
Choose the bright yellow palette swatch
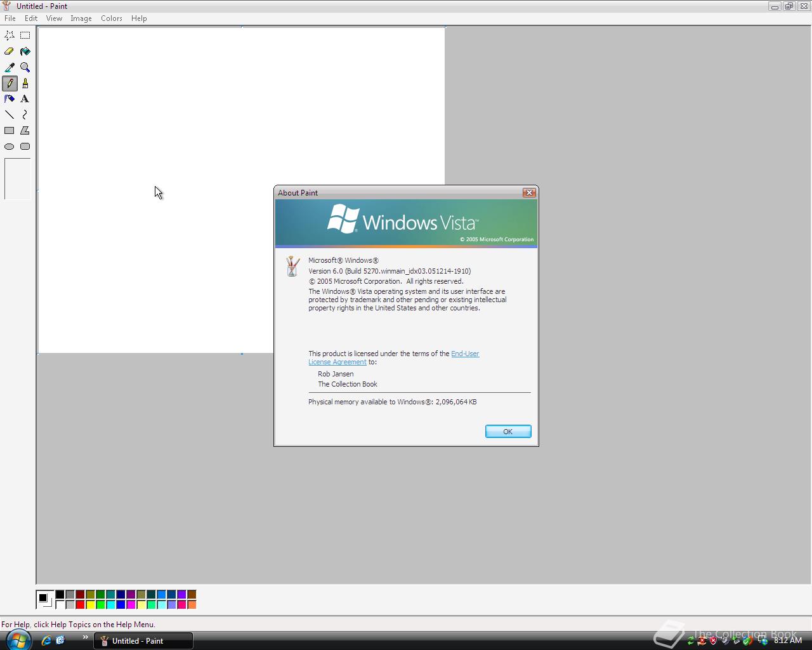coord(90,605)
